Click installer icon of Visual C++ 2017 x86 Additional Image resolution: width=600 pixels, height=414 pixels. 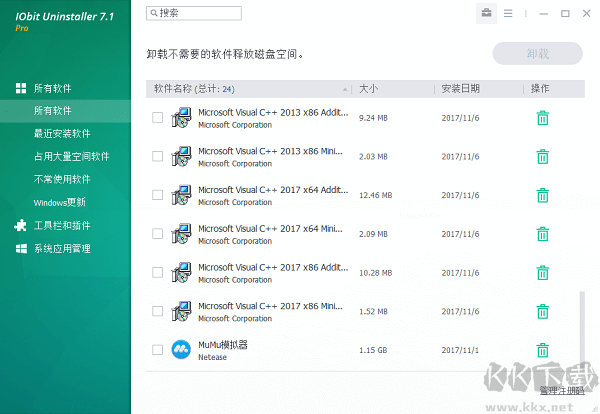coord(181,272)
